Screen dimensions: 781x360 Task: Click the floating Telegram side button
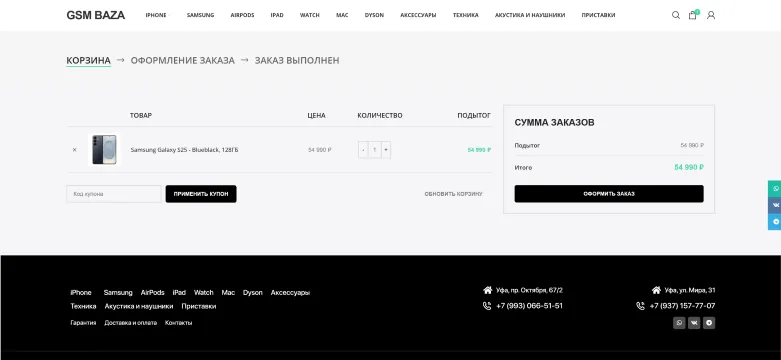tap(775, 222)
